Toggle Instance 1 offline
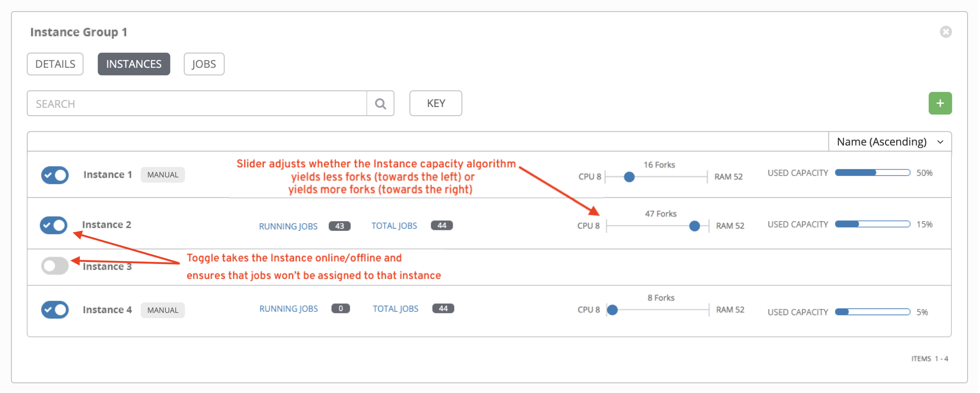 55,175
